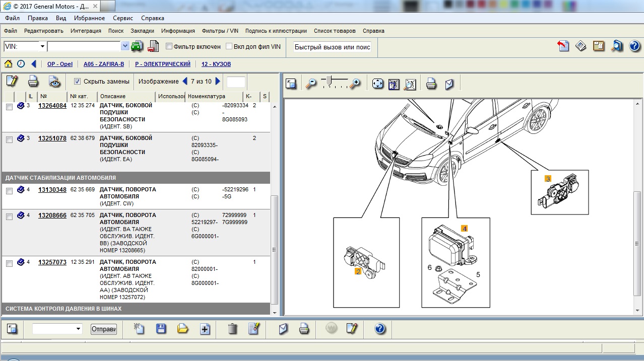Click the zoom out magnifier above illustration
This screenshot has width=644, height=361.
click(x=311, y=83)
